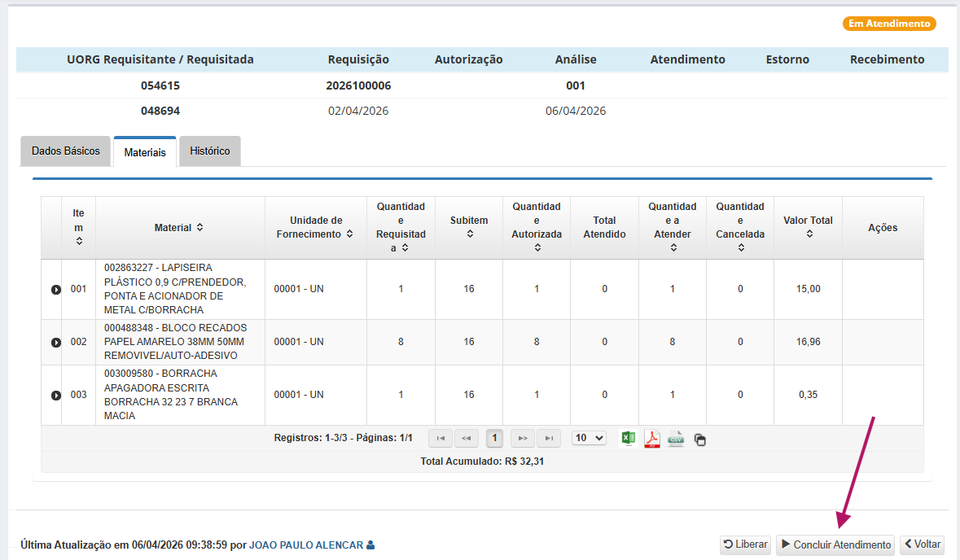
Task: Open the rows-per-page dropdown
Action: pyautogui.click(x=589, y=438)
